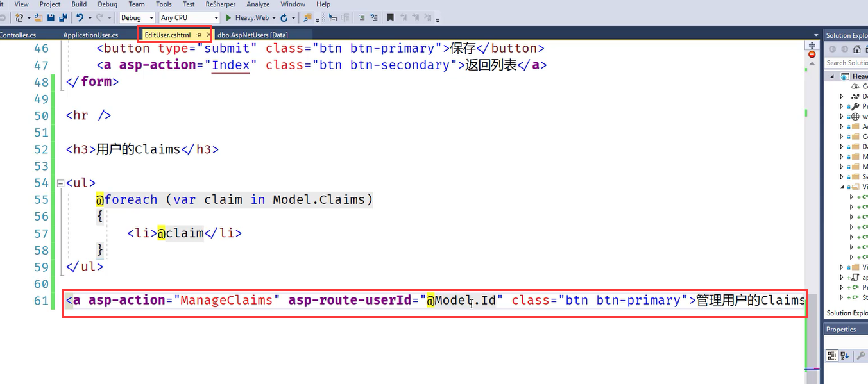Click the editor split-window icon above scrollbar
Viewport: 868px width, 384px height.
tap(812, 45)
